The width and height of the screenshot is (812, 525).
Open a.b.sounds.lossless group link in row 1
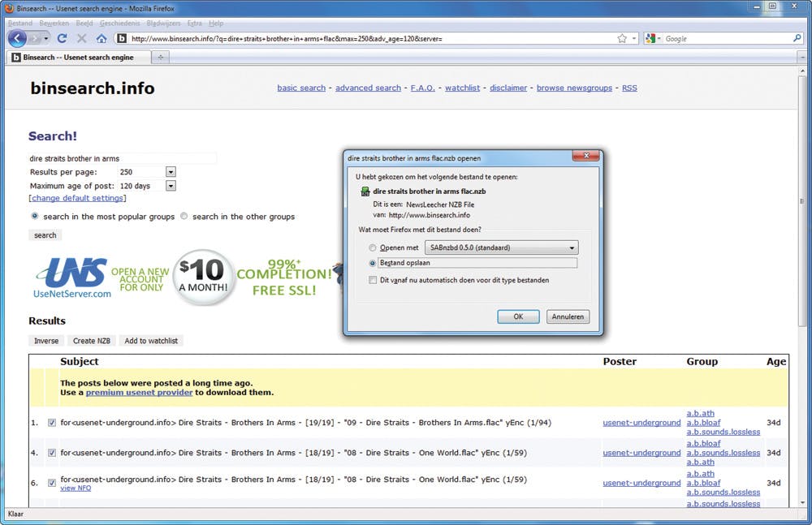tap(723, 432)
